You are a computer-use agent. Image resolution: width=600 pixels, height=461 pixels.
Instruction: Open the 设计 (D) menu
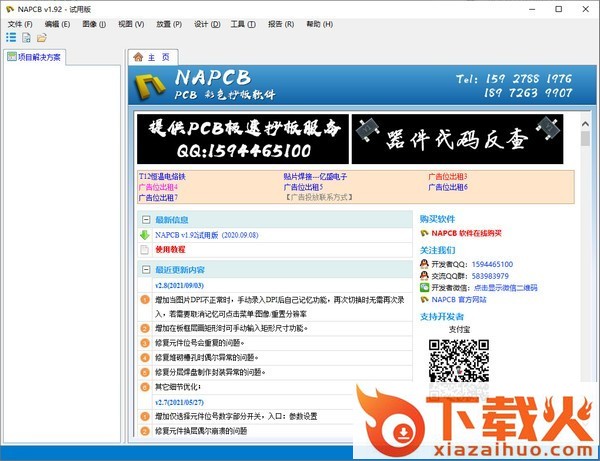(207, 24)
